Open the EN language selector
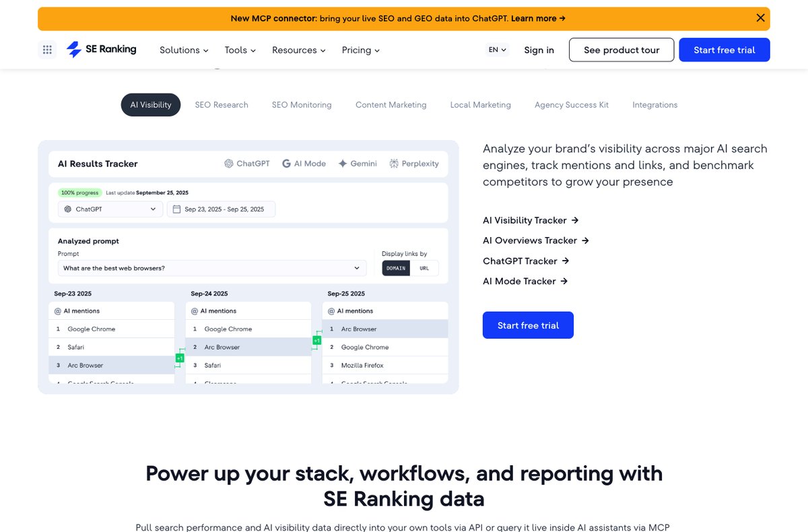Image resolution: width=808 pixels, height=532 pixels. click(498, 50)
